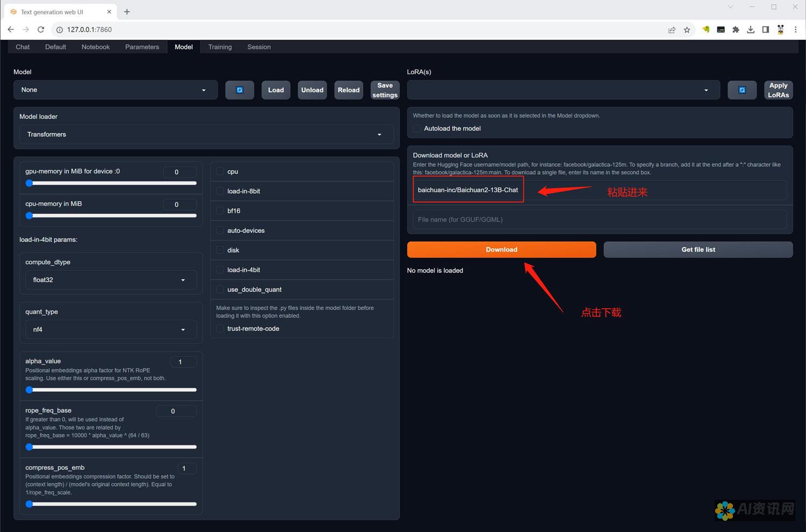Enable the disk checkbox
The image size is (806, 532).
[x=220, y=250]
